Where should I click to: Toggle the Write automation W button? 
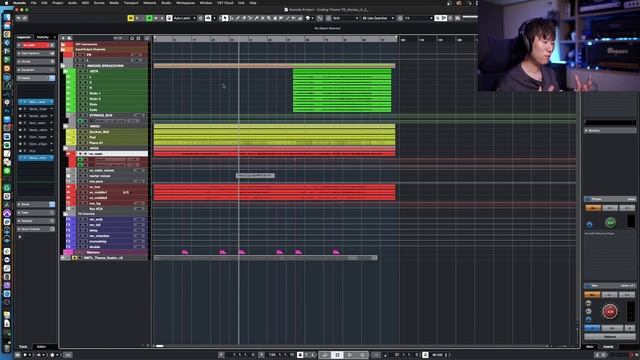pyautogui.click(x=156, y=18)
